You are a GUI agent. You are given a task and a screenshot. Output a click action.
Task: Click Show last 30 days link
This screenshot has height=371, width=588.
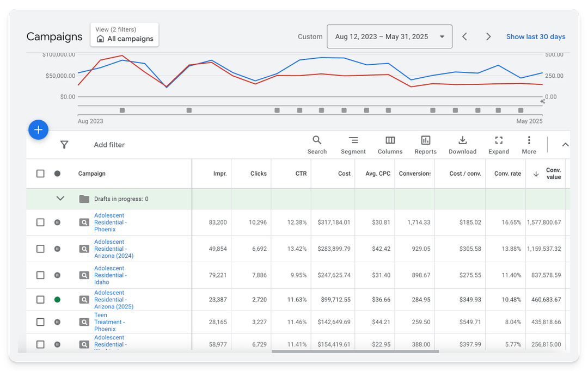click(x=535, y=37)
